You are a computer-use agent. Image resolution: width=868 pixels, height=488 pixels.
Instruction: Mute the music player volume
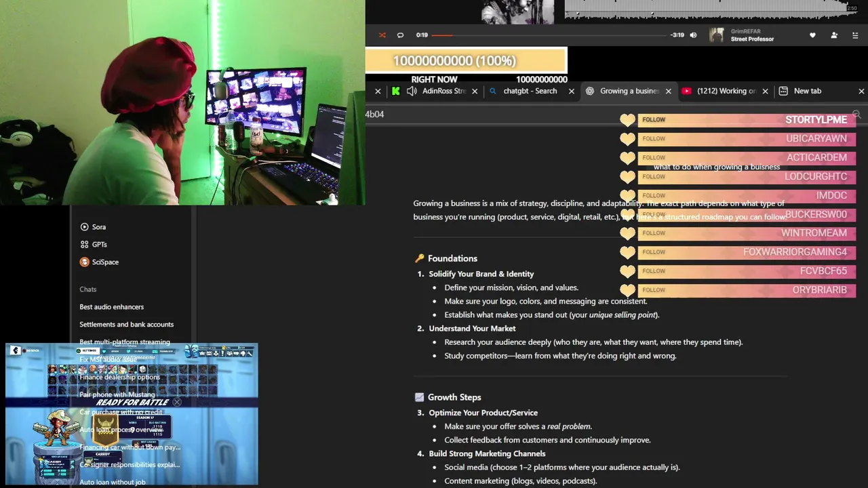pos(693,35)
